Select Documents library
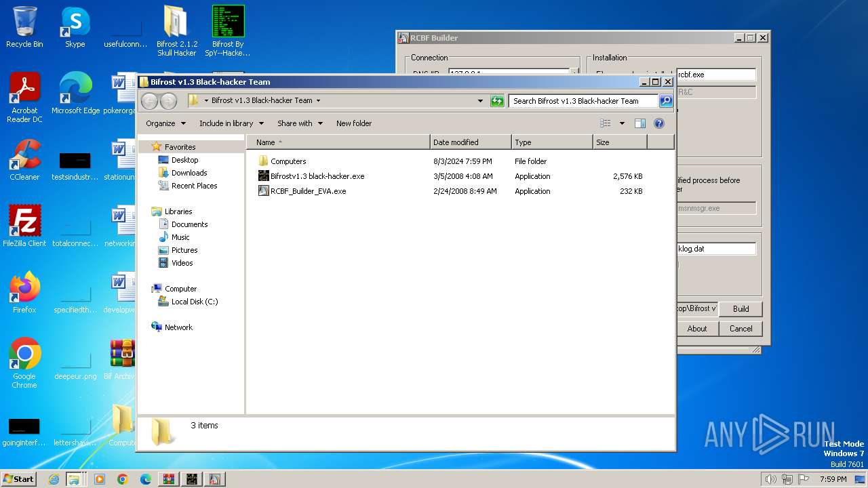 pyautogui.click(x=189, y=224)
